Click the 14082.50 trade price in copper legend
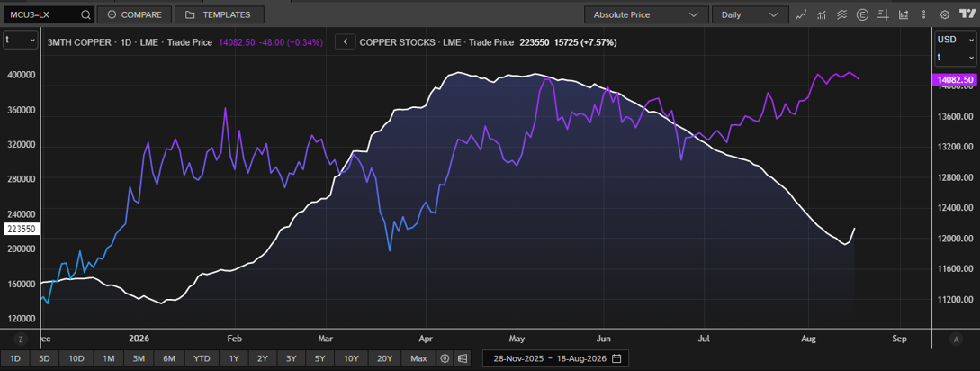The width and height of the screenshot is (980, 371). pyautogui.click(x=237, y=42)
